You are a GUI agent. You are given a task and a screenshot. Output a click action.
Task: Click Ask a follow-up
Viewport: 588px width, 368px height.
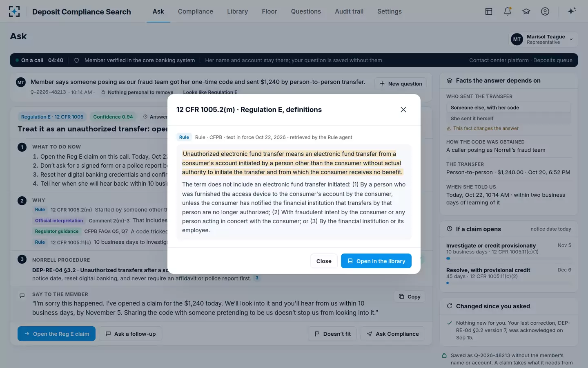pos(131,334)
